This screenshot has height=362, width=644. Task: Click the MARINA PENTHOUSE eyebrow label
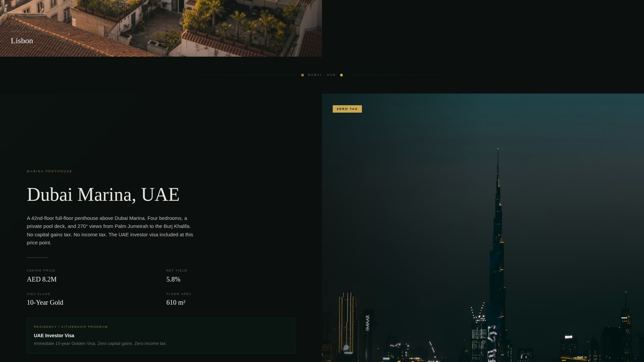49,171
